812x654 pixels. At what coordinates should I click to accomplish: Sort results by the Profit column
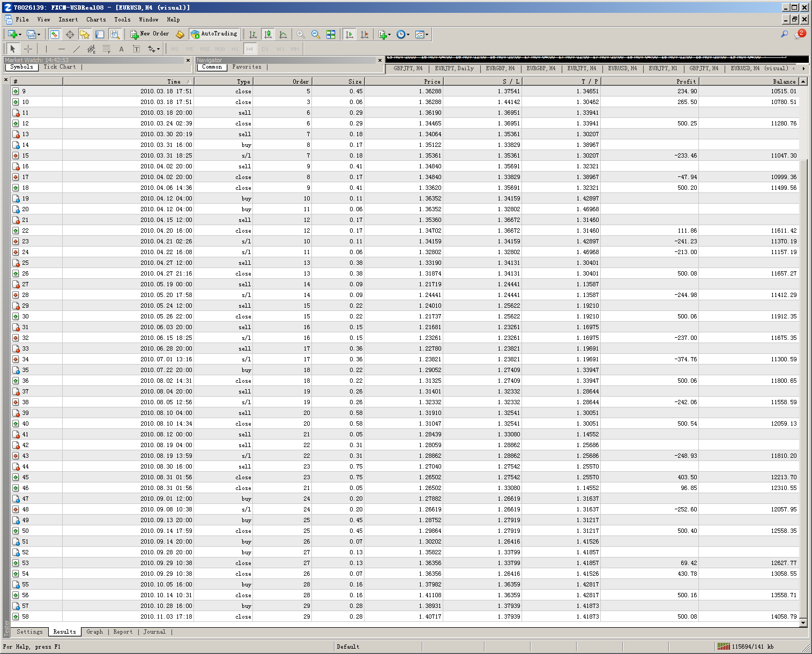tap(650, 81)
